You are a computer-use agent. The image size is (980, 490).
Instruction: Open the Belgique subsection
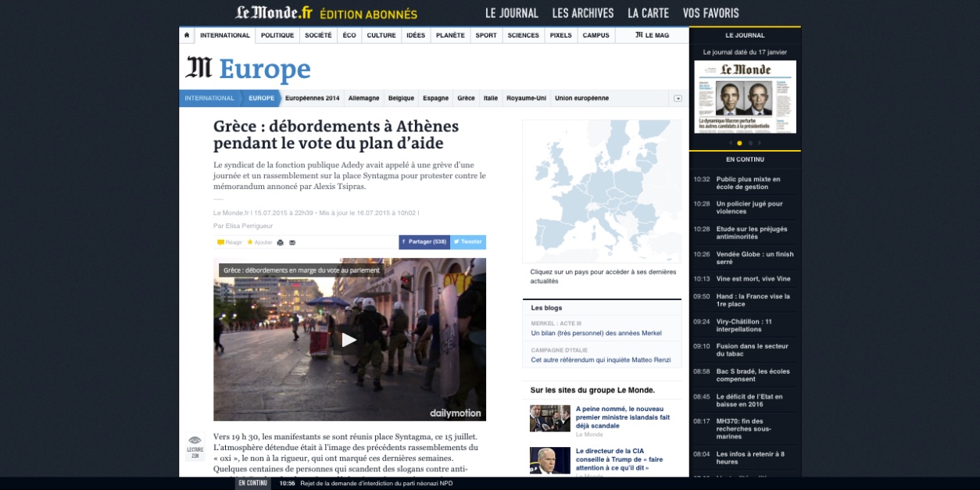pos(401,98)
